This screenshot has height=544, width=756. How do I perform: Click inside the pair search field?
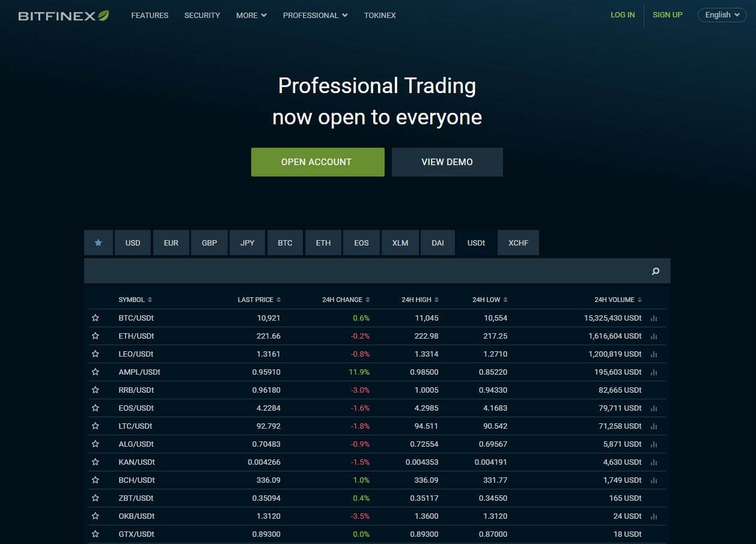click(x=361, y=271)
